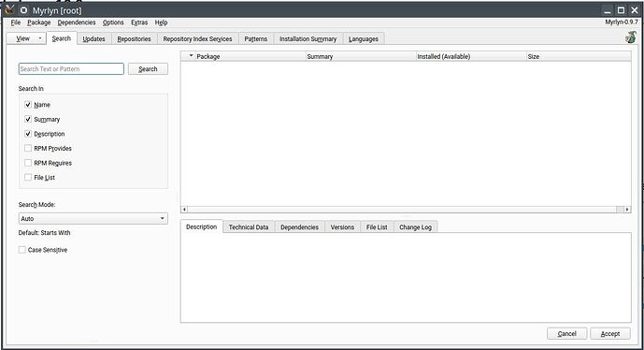Click the Myrlyn mascot icon at top right
Viewport: 644px width, 350px height.
coord(630,37)
